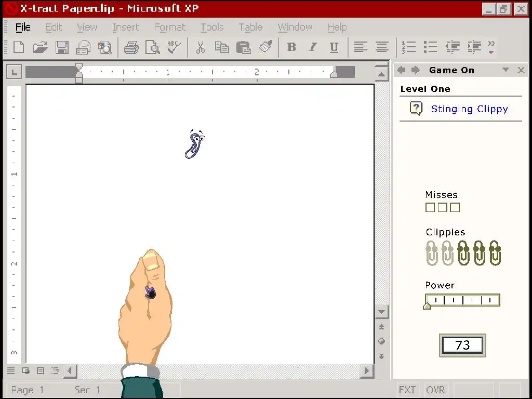Click the Paste clipboard icon
Image resolution: width=532 pixels, height=399 pixels.
pos(243,47)
